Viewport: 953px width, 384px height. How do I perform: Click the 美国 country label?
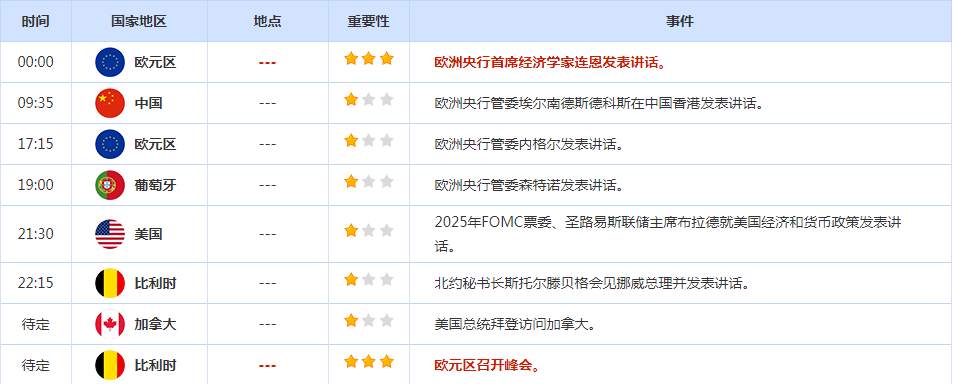pyautogui.click(x=148, y=235)
